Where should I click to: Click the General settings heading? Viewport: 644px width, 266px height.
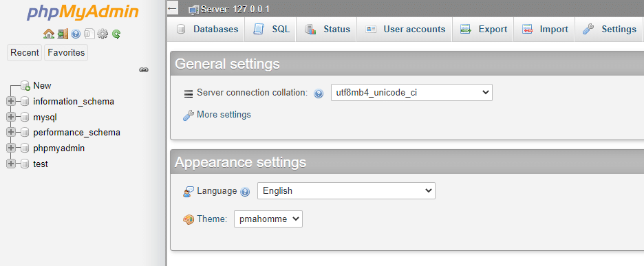pyautogui.click(x=227, y=64)
